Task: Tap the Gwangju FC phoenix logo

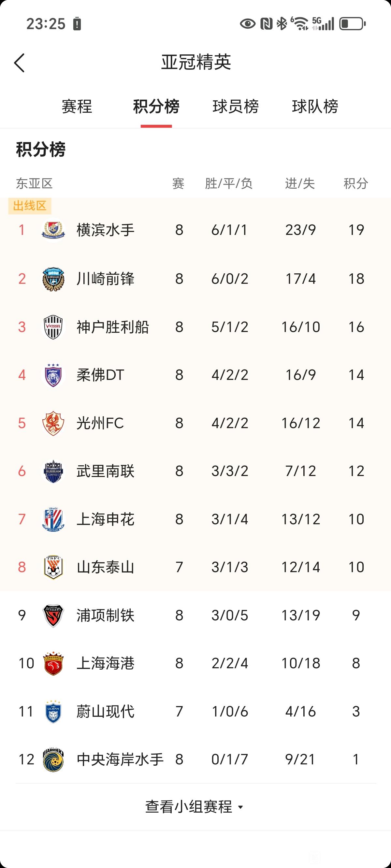Action: click(53, 423)
